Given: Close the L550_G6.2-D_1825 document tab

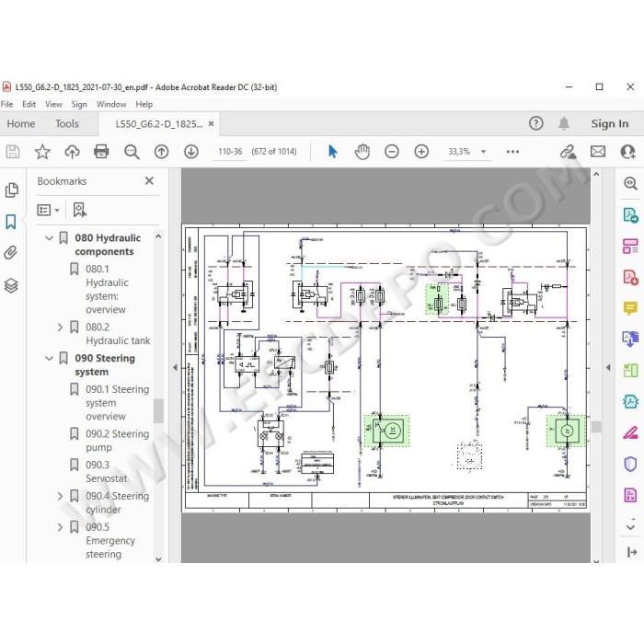Looking at the screenshot, I should point(211,123).
